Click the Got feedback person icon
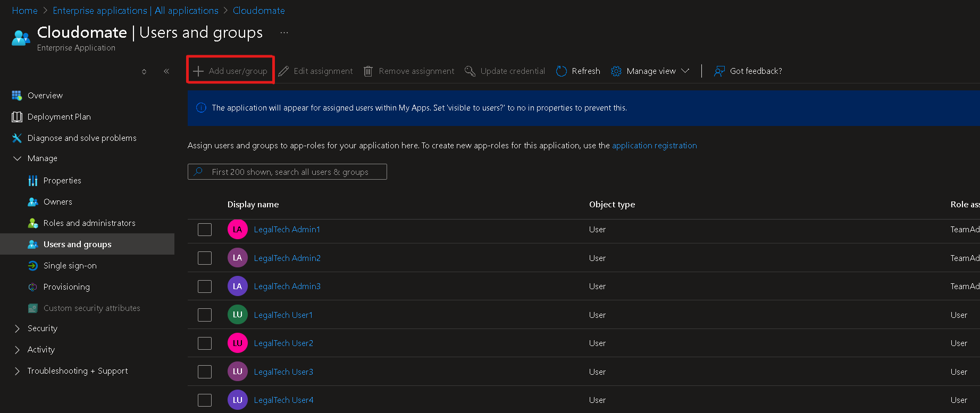The width and height of the screenshot is (980, 413). [719, 71]
